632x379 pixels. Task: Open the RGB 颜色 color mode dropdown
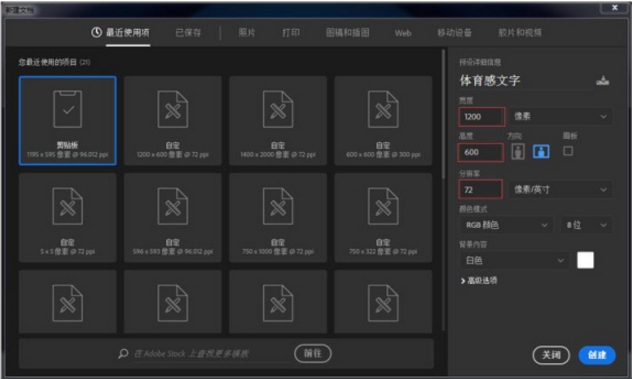507,225
